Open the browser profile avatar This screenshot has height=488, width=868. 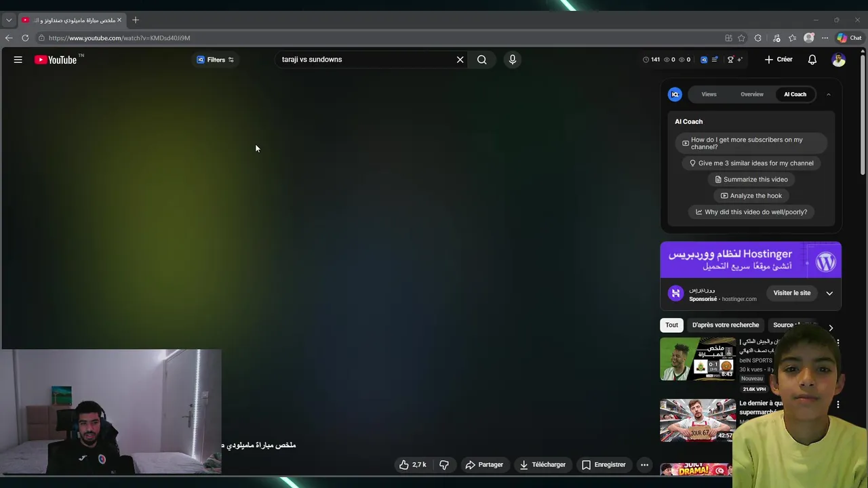[809, 38]
